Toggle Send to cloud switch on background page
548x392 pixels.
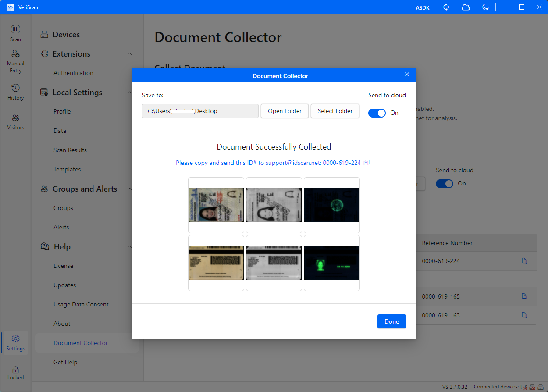coord(445,184)
